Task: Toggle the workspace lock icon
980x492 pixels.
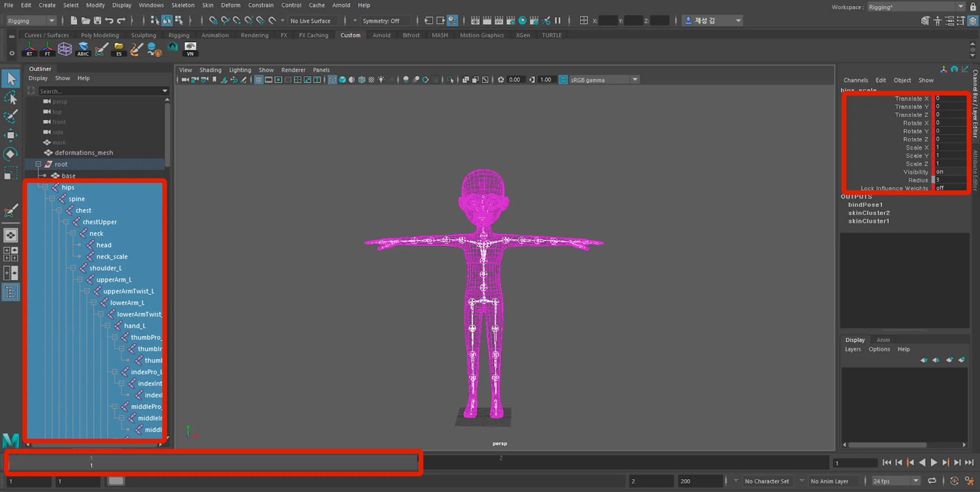Action: tap(973, 7)
